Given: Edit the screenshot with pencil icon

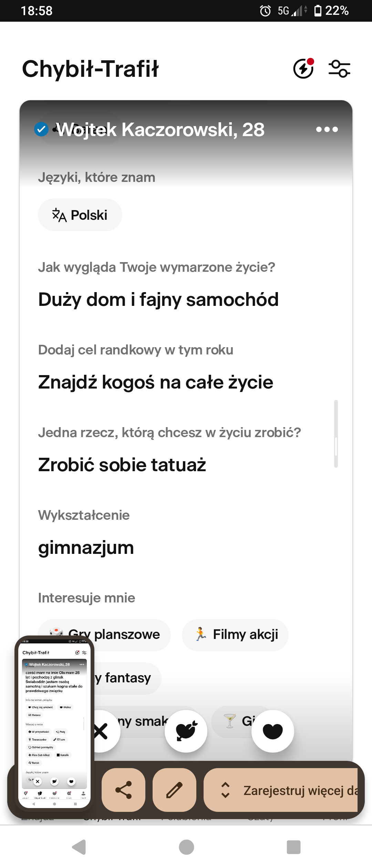Looking at the screenshot, I should [x=174, y=790].
